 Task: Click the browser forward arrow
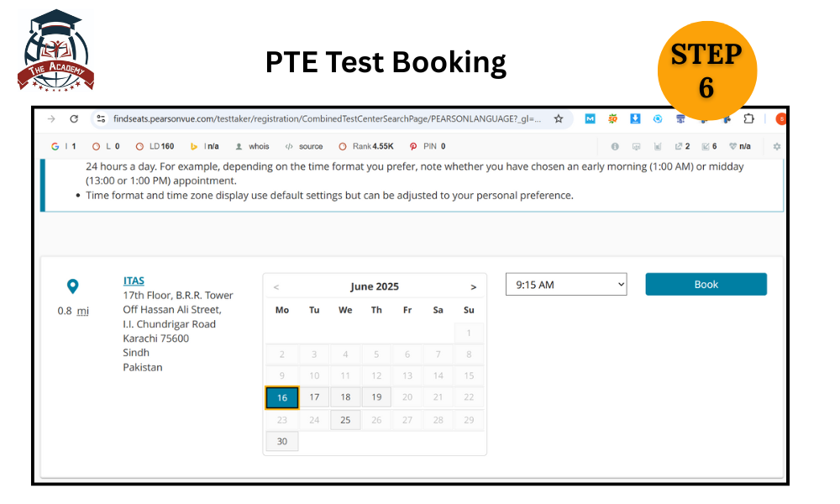(x=51, y=119)
